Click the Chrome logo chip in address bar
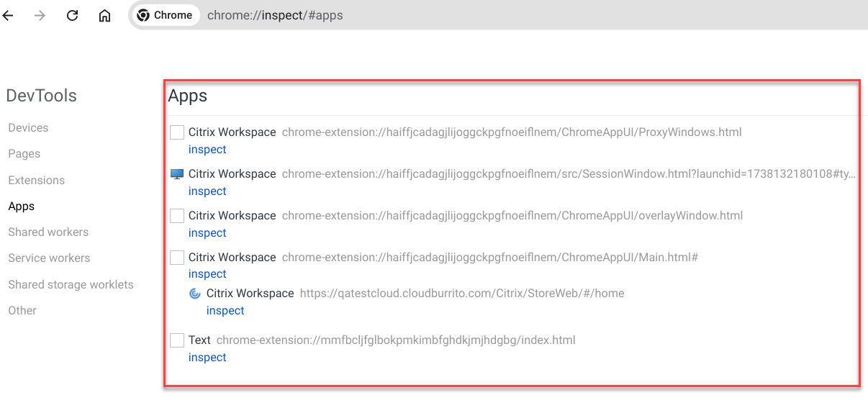 click(165, 15)
